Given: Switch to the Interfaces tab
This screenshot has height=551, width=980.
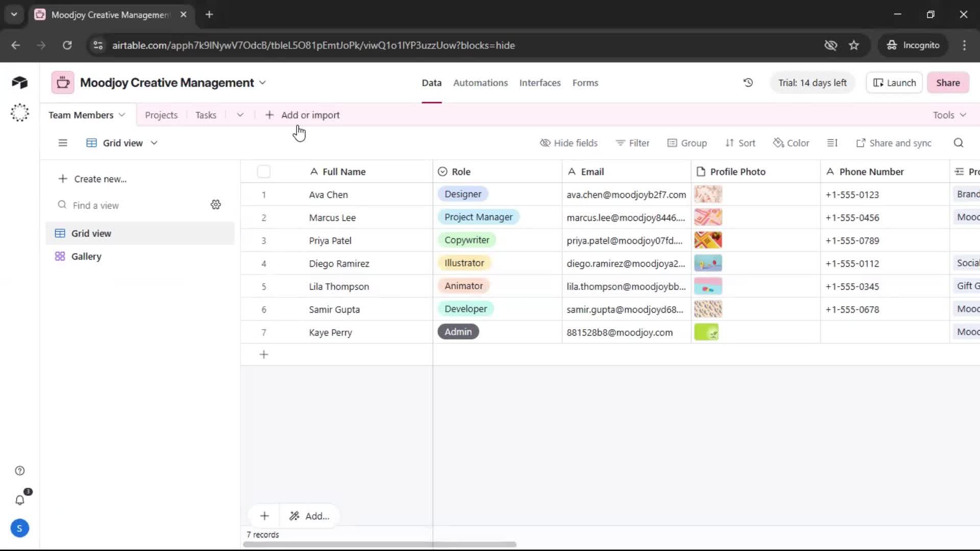Looking at the screenshot, I should pos(540,83).
